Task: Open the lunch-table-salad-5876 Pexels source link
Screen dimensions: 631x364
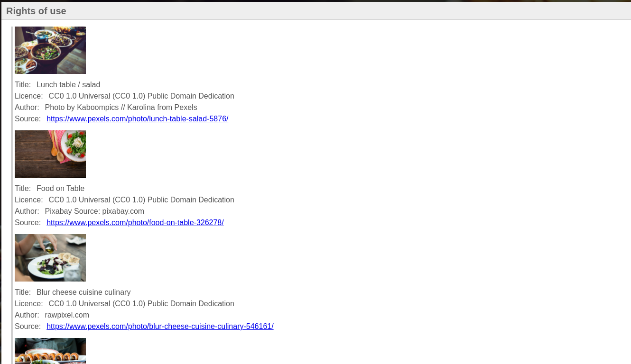Action: coord(138,118)
